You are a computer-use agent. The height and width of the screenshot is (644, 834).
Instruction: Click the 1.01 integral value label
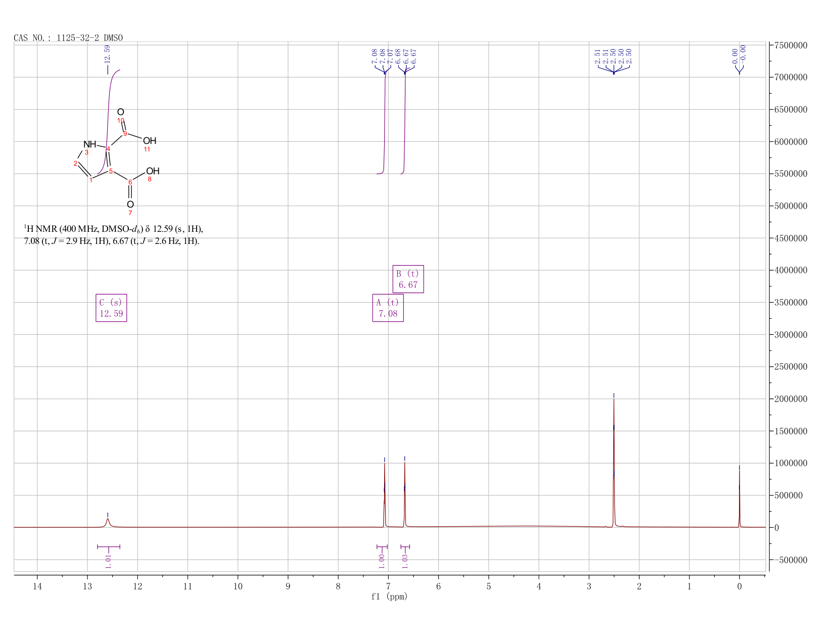click(x=108, y=561)
